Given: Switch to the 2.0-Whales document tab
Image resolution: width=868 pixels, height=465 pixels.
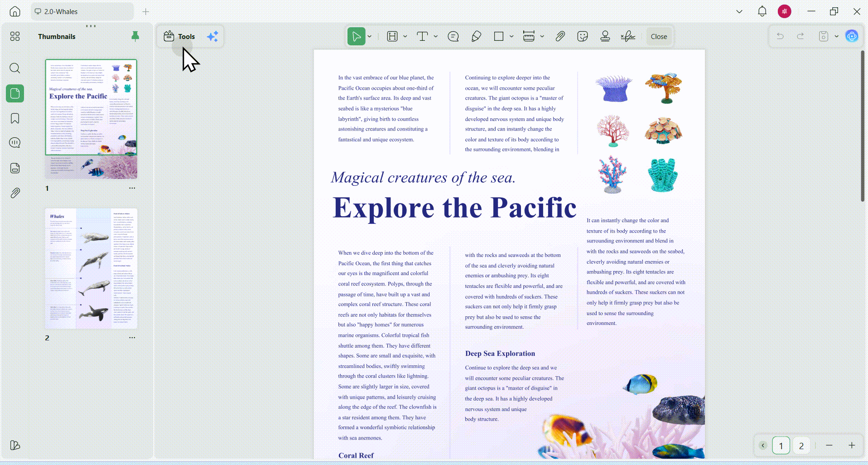Looking at the screenshot, I should tap(82, 11).
